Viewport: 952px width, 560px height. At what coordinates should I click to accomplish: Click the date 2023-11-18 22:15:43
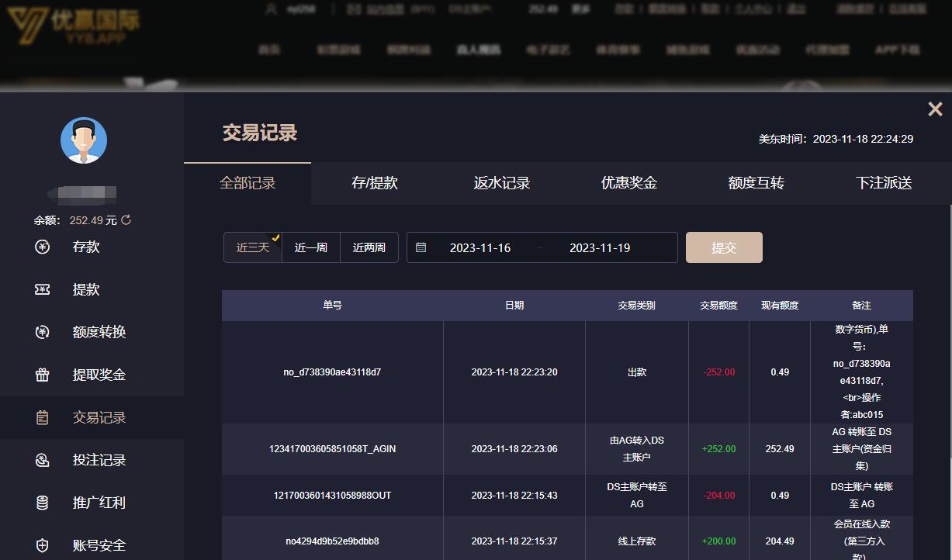(514, 496)
